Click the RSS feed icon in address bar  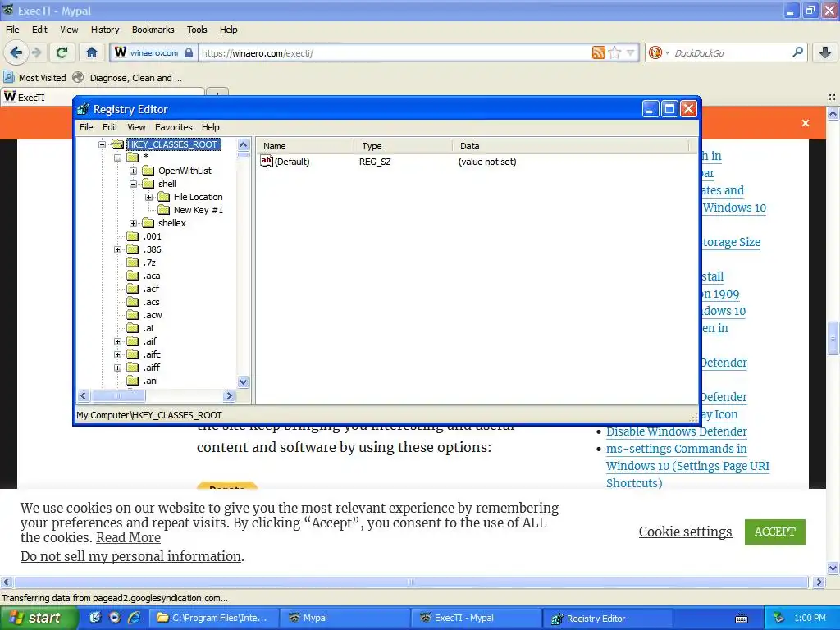pos(598,52)
